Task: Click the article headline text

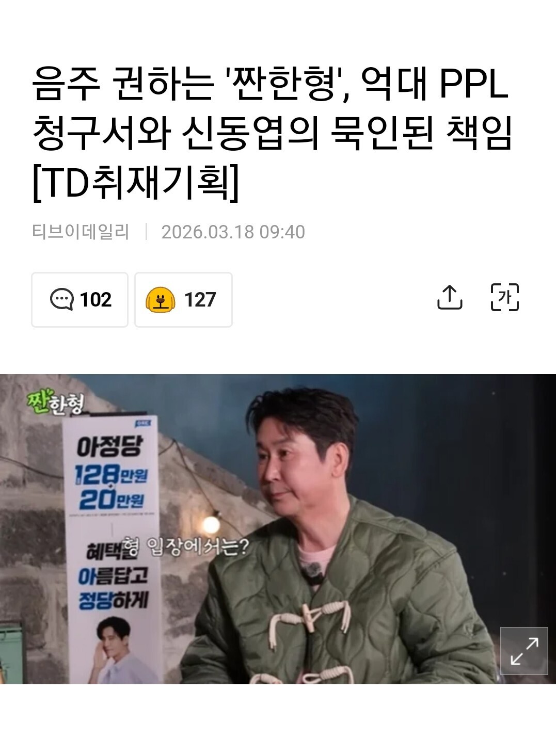Action: [272, 133]
